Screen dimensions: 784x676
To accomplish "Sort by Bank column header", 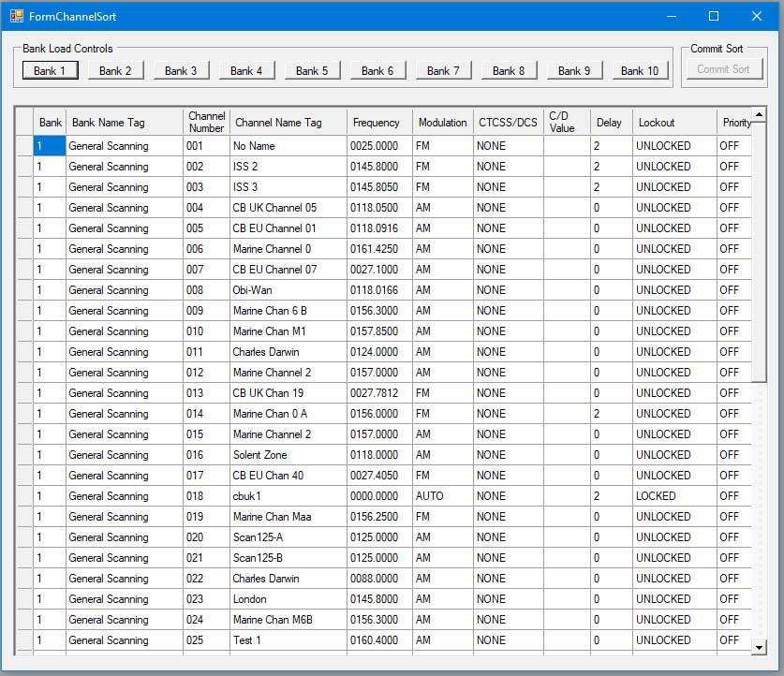I will point(50,122).
